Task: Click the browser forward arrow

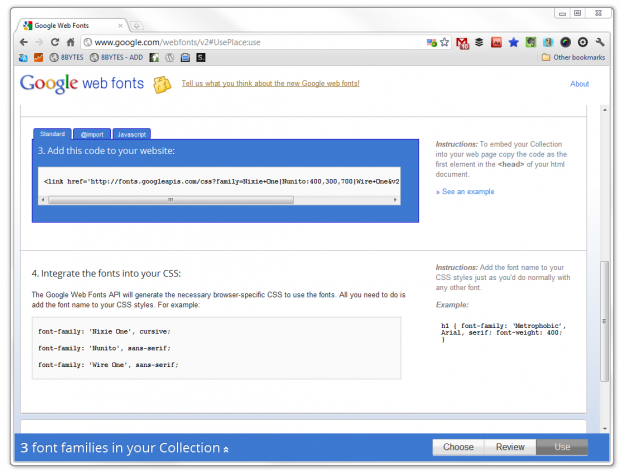Action: click(39, 42)
